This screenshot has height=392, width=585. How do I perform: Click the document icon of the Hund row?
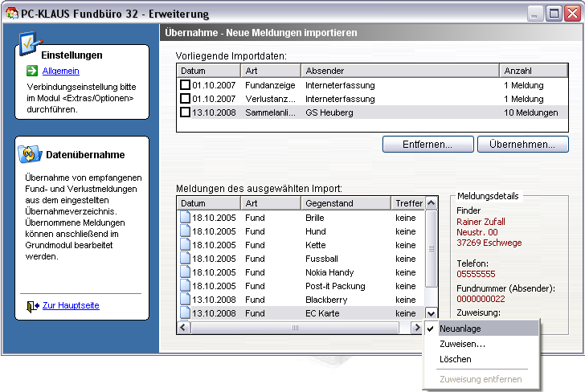point(186,231)
